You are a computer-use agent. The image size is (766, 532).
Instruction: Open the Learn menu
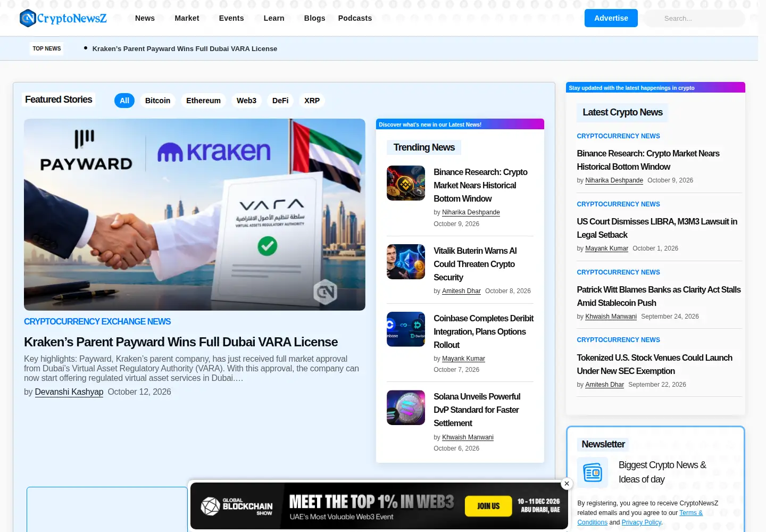pos(274,18)
